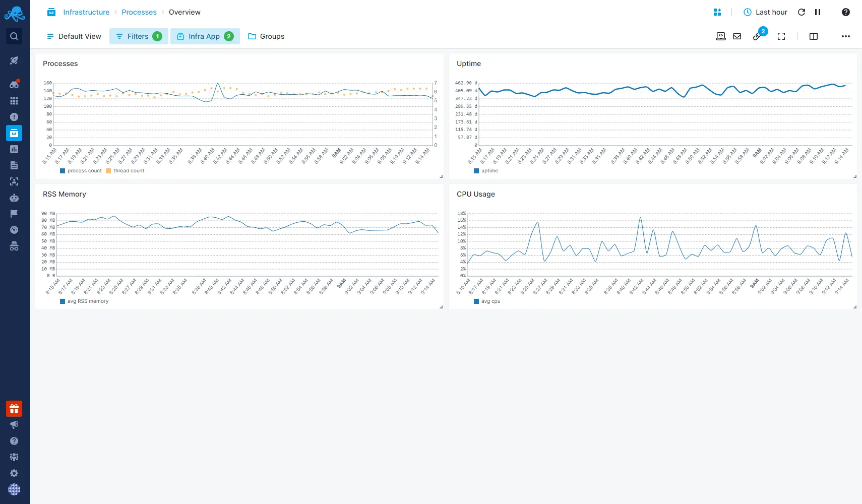862x504 pixels.
Task: Open the settings gear in sidebar
Action: [14, 473]
